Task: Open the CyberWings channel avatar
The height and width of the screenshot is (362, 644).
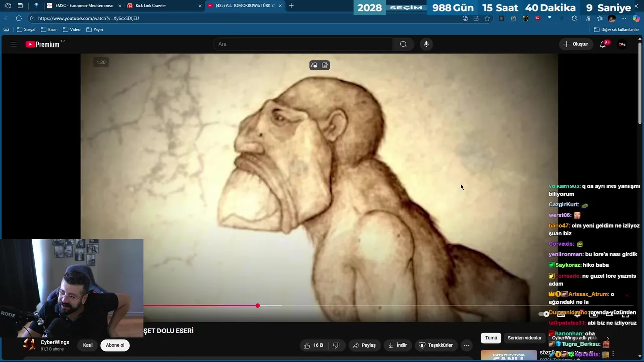Action: 29,344
